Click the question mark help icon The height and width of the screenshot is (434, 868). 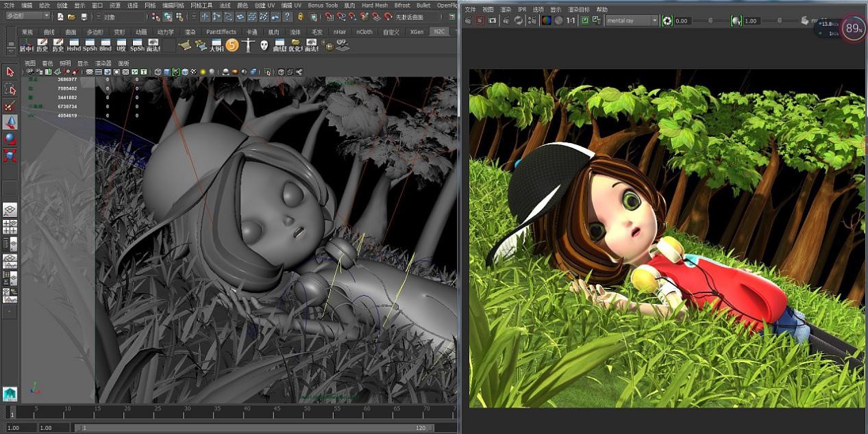point(288,16)
